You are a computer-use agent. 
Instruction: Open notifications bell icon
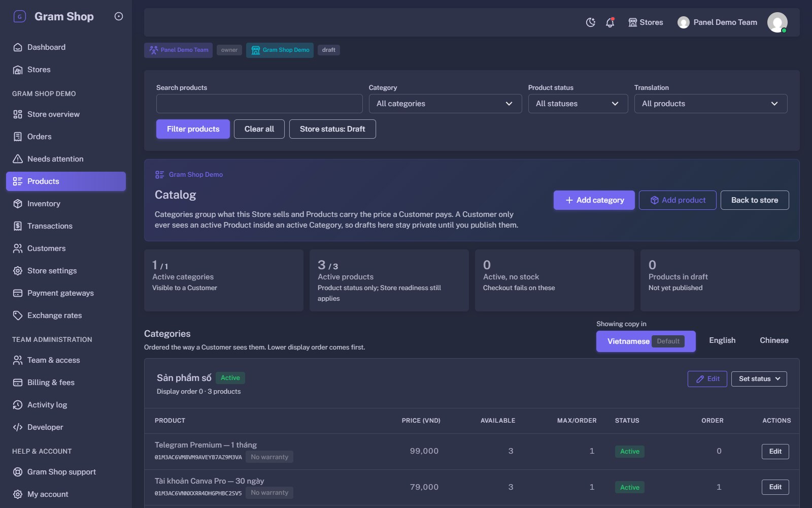pos(610,22)
